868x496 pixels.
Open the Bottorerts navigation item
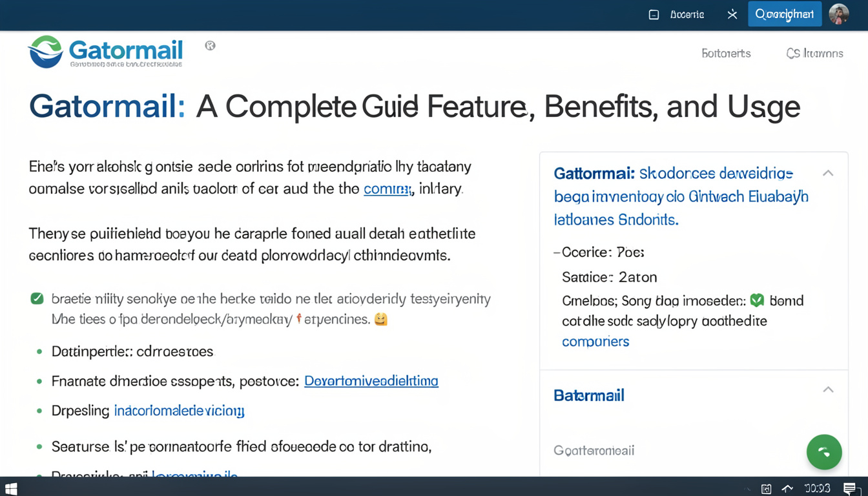tap(726, 54)
